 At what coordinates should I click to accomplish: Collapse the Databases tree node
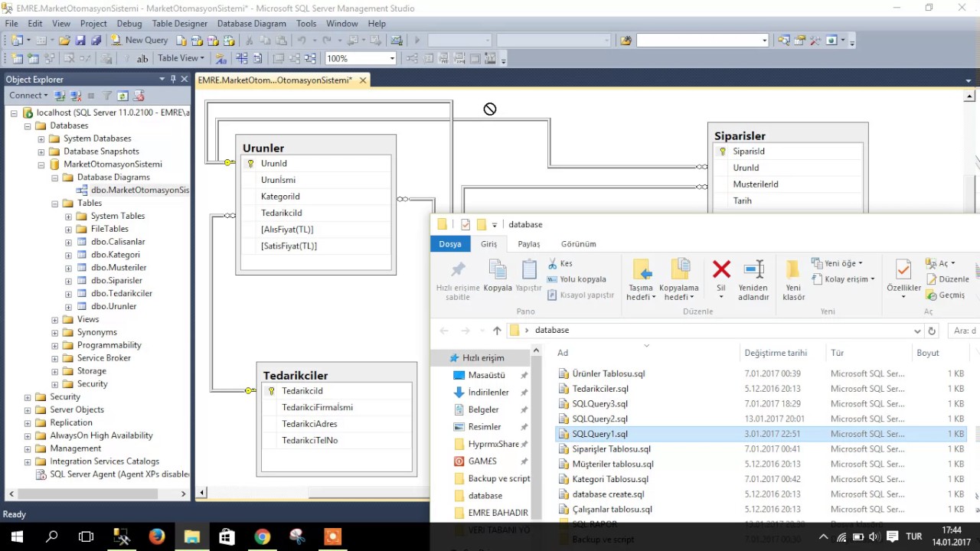tap(28, 126)
